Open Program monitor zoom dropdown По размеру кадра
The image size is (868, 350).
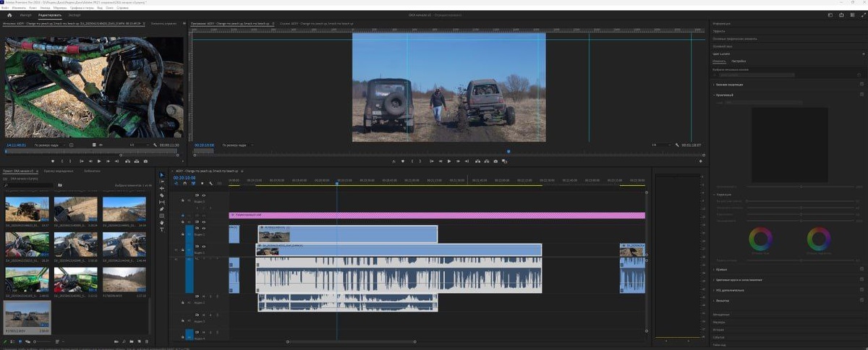point(237,145)
